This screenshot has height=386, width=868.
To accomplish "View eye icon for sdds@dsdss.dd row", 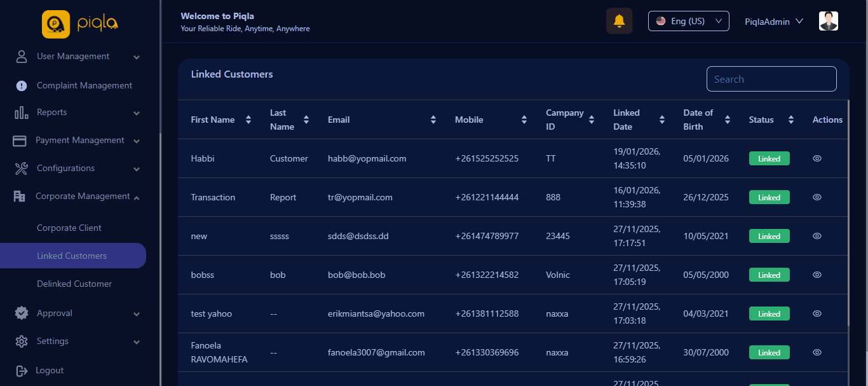I will coord(817,236).
